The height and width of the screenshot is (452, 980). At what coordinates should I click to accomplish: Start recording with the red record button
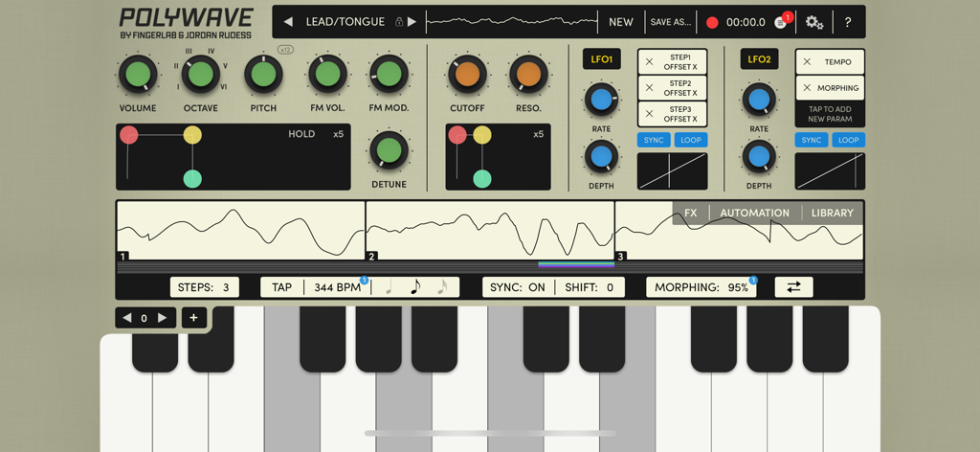[x=712, y=23]
